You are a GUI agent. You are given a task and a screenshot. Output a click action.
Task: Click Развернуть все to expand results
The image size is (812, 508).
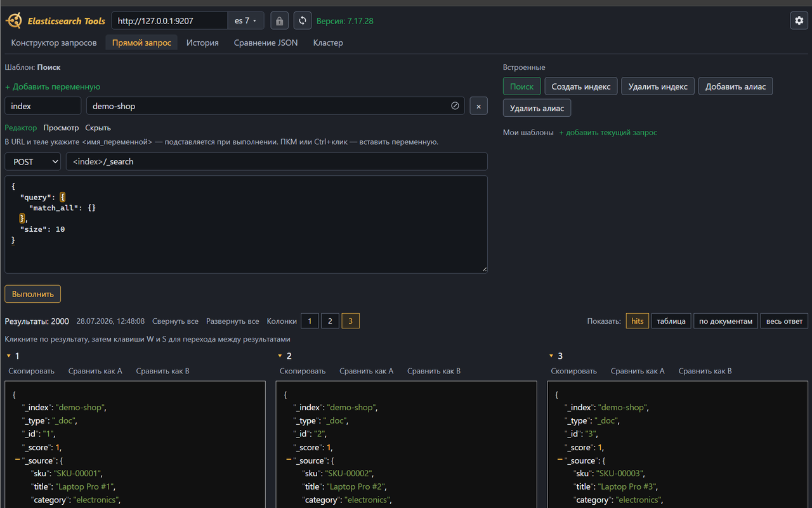click(232, 321)
